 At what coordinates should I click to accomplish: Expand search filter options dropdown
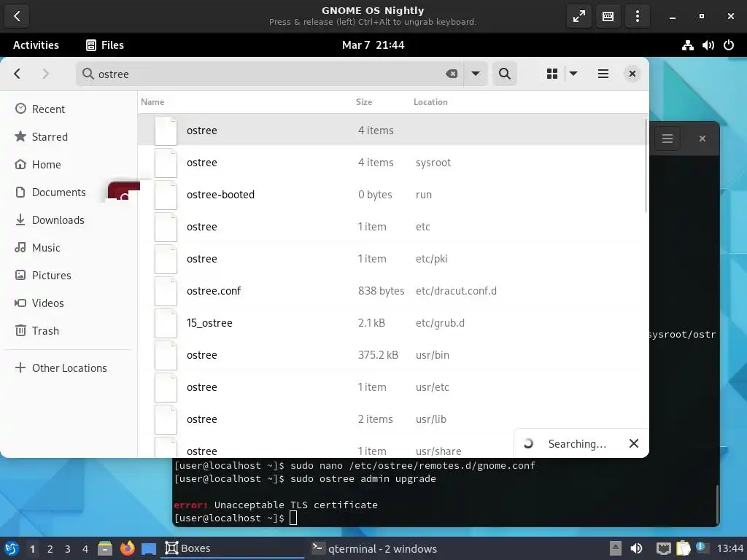click(475, 74)
